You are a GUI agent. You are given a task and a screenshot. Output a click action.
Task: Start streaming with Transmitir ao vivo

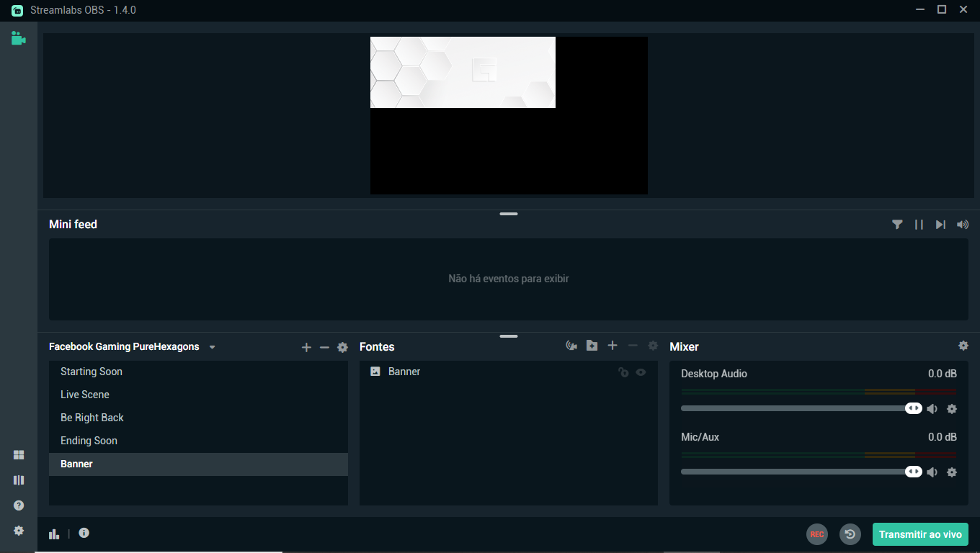(920, 534)
